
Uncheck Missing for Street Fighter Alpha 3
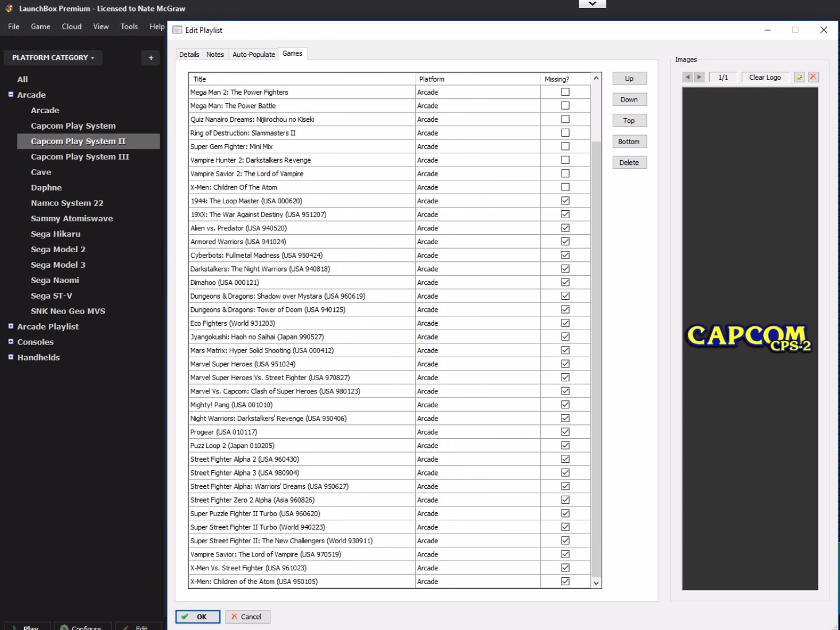(x=566, y=473)
